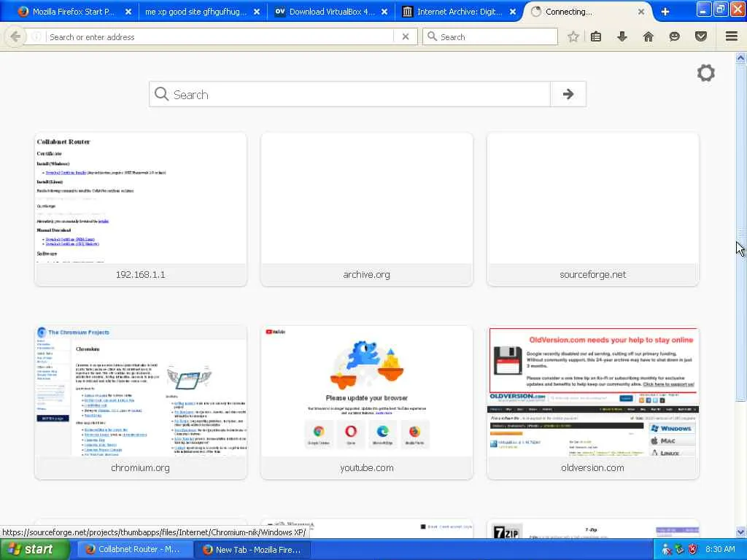The height and width of the screenshot is (560, 747).
Task: Close the Internet Archive tab
Action: [x=513, y=12]
